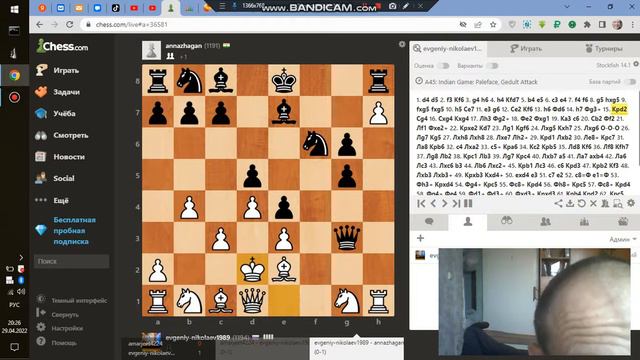Bookmark page with the star icon

[493, 24]
